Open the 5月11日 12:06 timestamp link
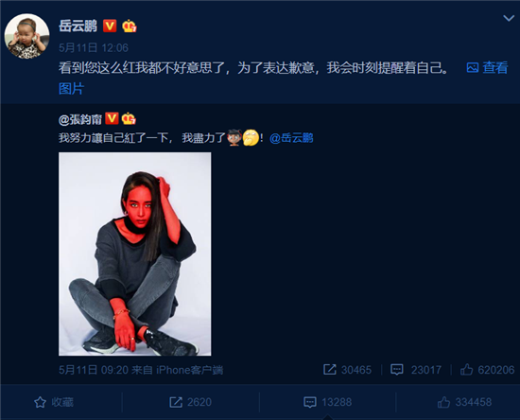The image size is (520, 420). (94, 48)
